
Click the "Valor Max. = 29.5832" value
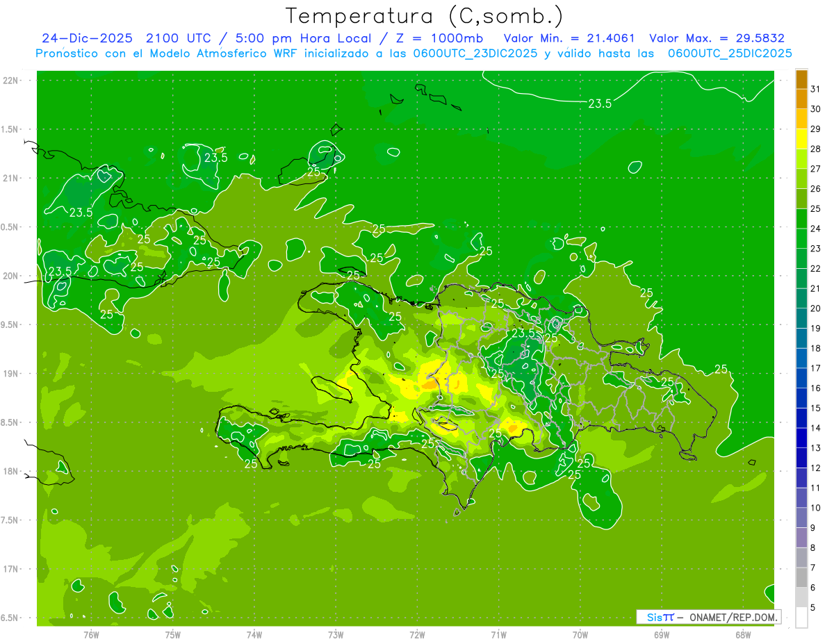click(717, 38)
